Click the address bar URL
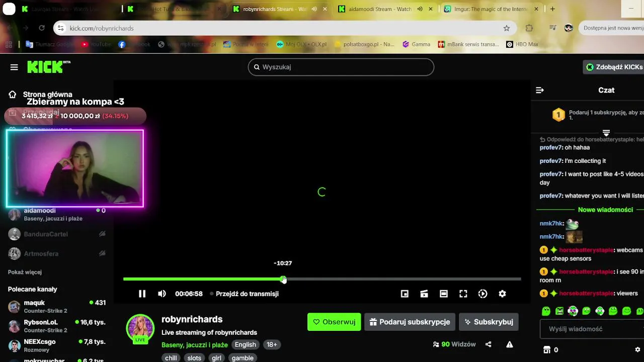Viewport: 644px width, 362px height. point(102,28)
